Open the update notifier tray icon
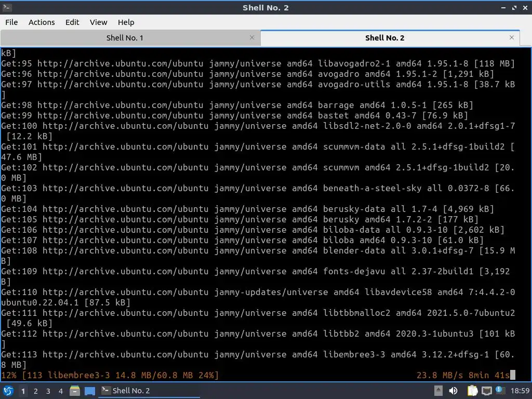This screenshot has width=532, height=399. pos(499,390)
